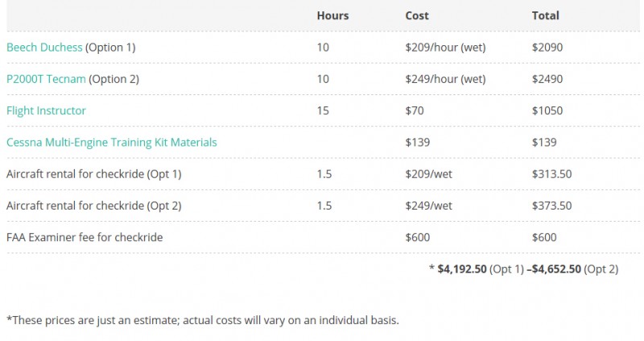Open the P2000T Tecnam link

(x=46, y=79)
